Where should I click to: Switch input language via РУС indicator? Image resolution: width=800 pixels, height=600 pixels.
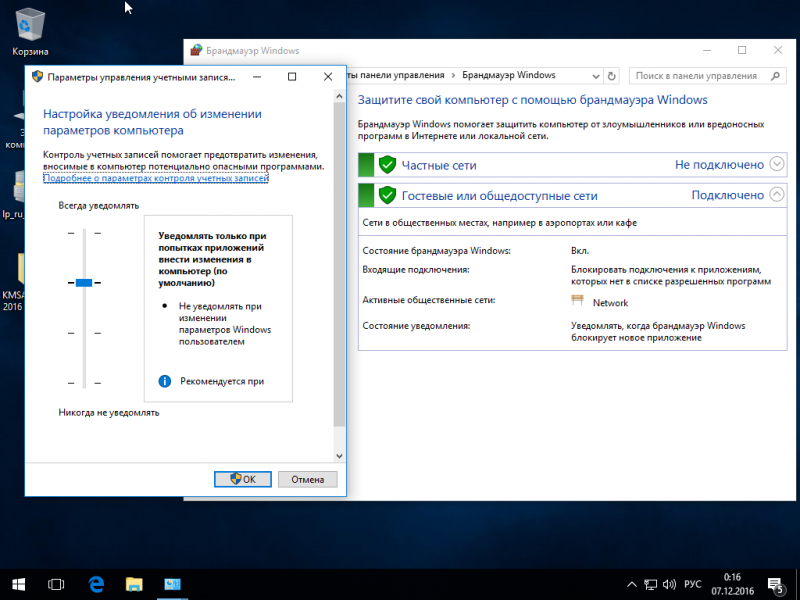tap(692, 584)
